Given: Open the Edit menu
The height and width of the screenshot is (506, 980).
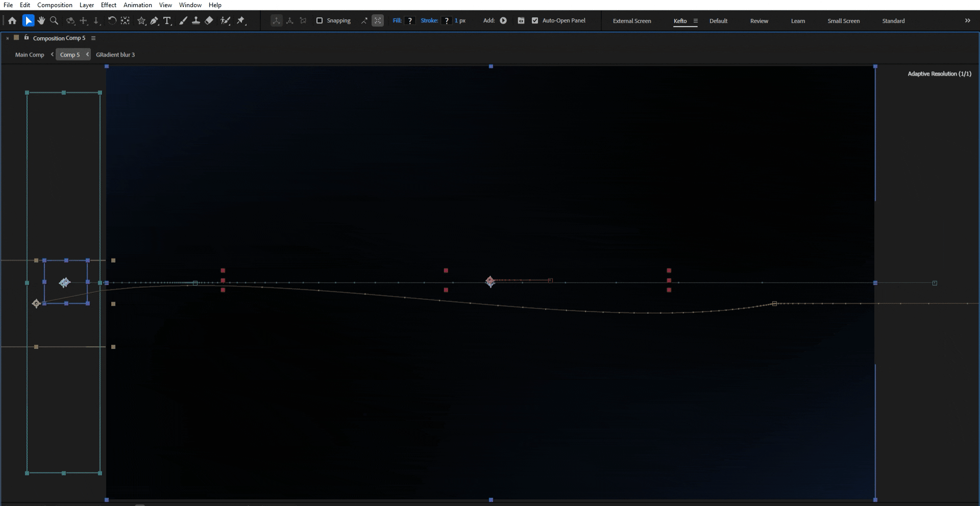Looking at the screenshot, I should click(x=25, y=5).
